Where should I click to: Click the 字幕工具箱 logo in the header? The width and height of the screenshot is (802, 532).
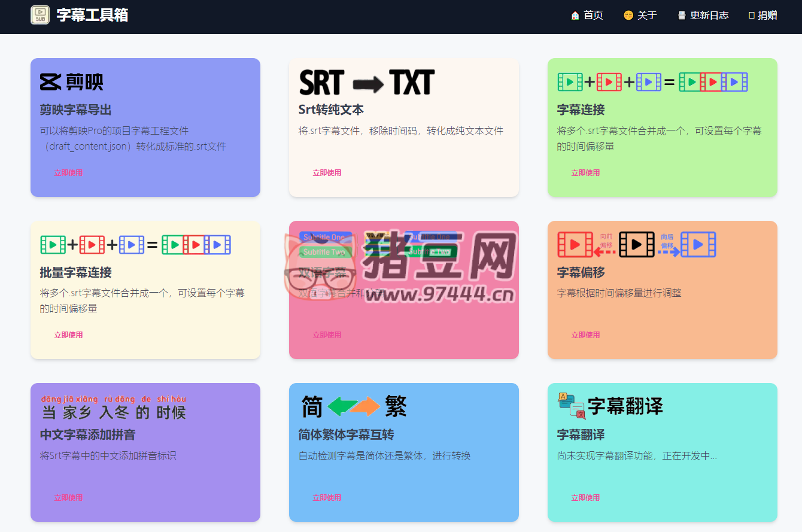click(79, 14)
